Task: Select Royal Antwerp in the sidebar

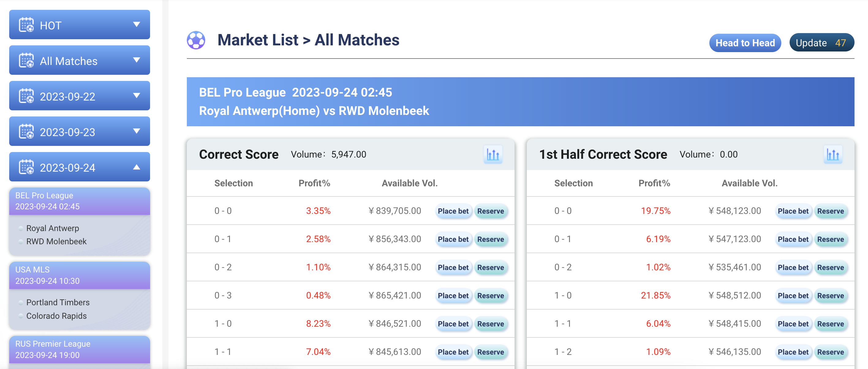Action: coord(53,228)
